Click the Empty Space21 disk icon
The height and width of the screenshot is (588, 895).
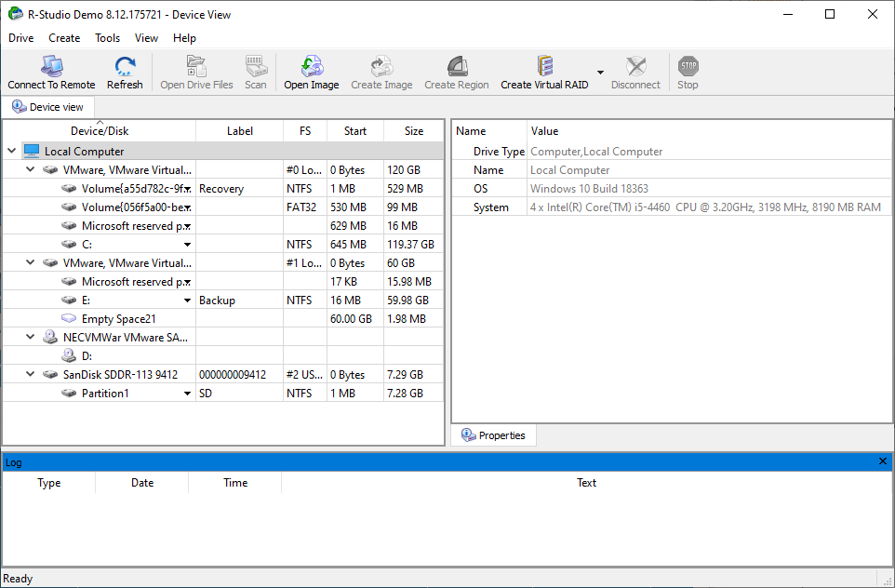point(69,318)
